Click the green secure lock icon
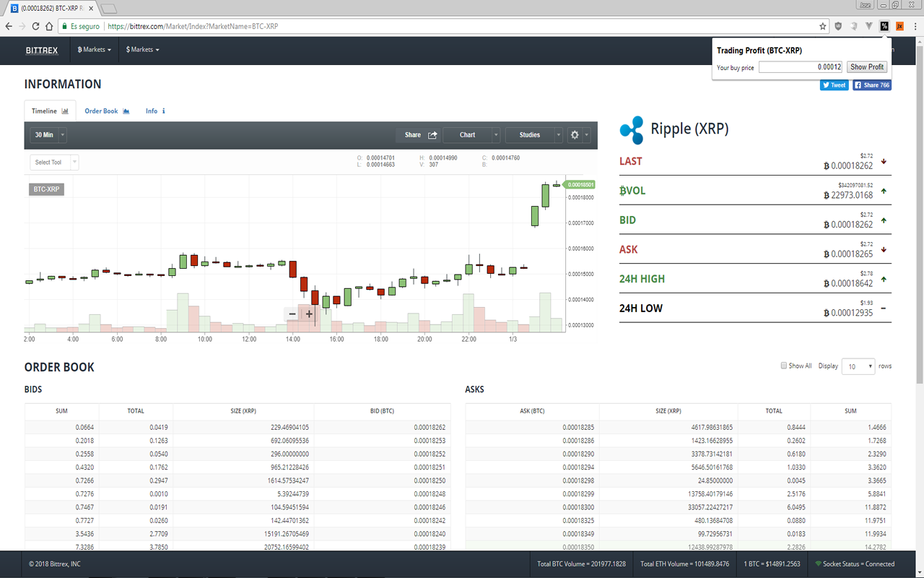 coord(64,26)
